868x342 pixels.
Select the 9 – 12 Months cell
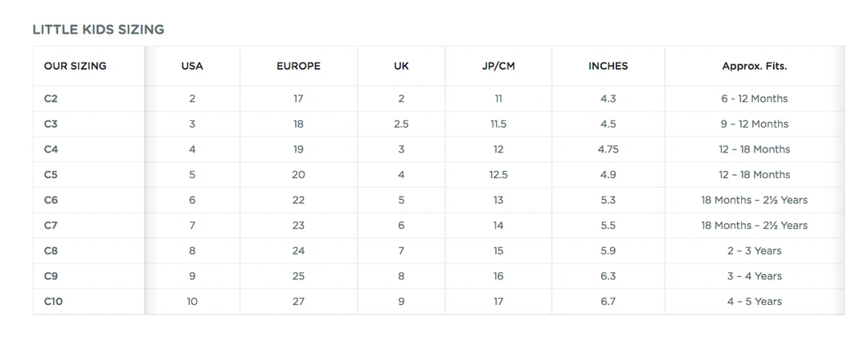pos(754,124)
